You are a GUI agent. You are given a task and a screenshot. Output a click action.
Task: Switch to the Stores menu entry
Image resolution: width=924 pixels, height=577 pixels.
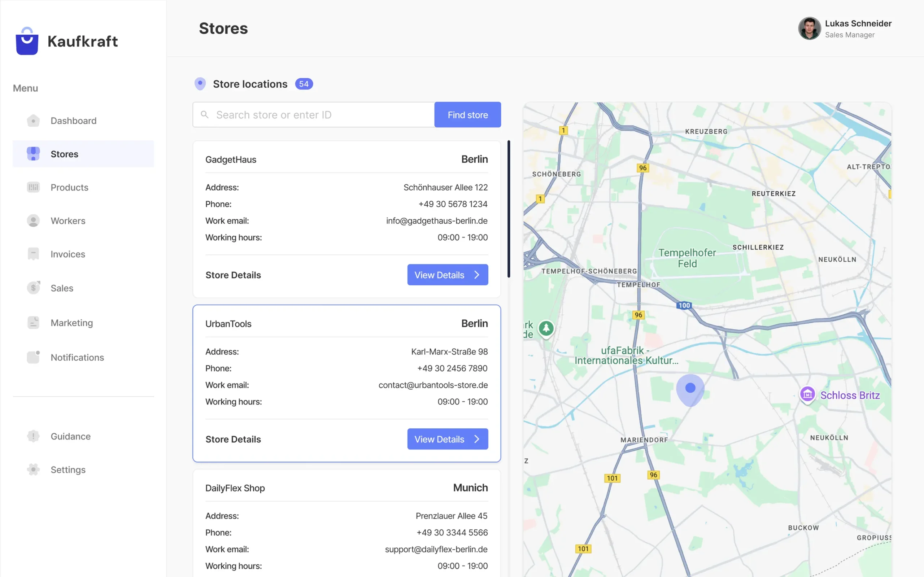(x=64, y=154)
